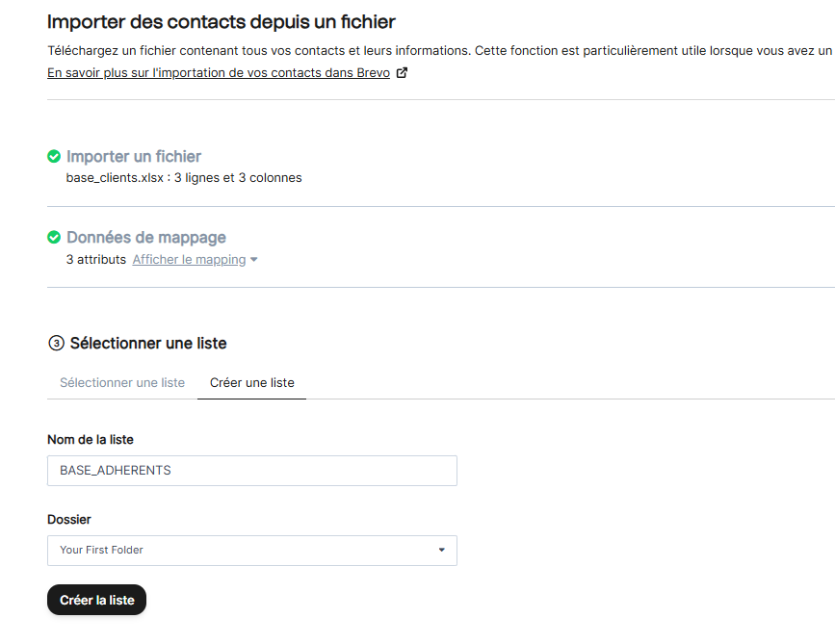This screenshot has height=644, width=835.
Task: Focus the BASE_ADHERENTS list name field
Action: (251, 471)
